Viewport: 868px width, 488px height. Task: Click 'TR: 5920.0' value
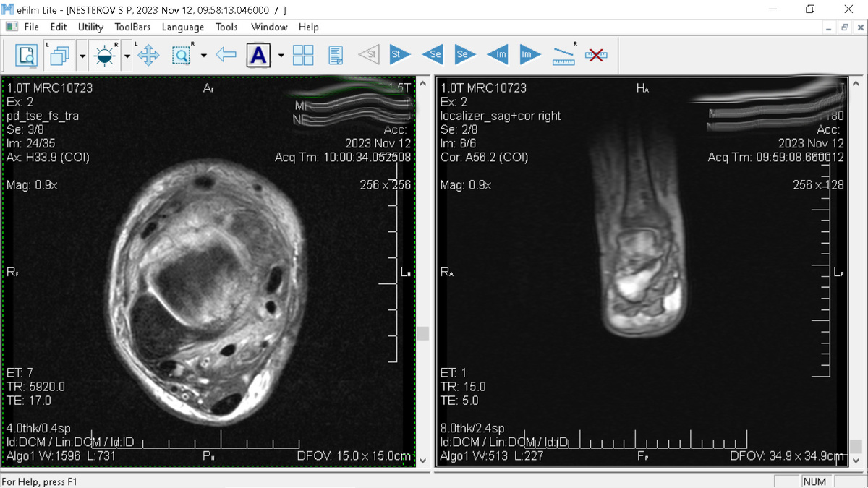tap(35, 387)
